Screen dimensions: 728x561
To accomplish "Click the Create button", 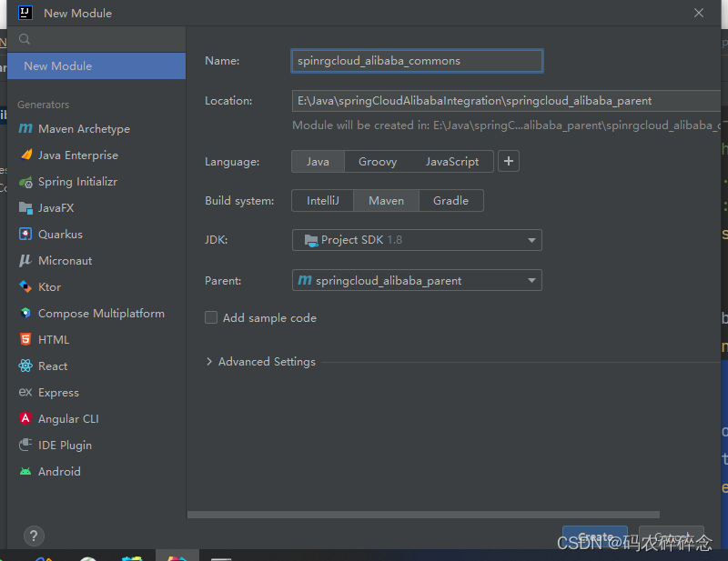I will [595, 536].
